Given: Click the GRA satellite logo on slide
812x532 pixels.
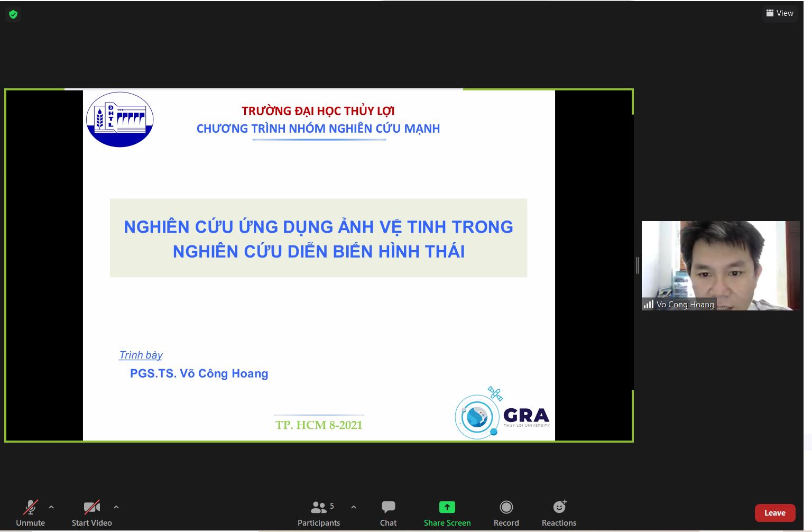Looking at the screenshot, I should [x=501, y=414].
